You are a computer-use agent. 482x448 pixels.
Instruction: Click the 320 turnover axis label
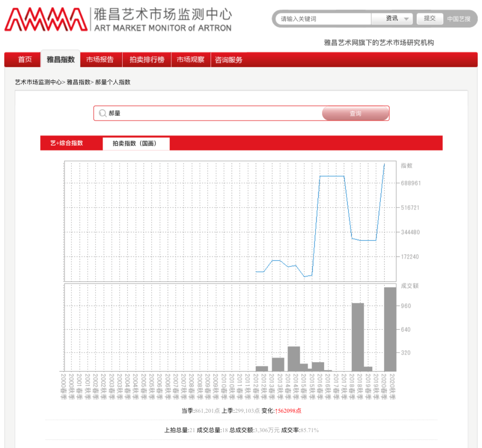pyautogui.click(x=406, y=353)
